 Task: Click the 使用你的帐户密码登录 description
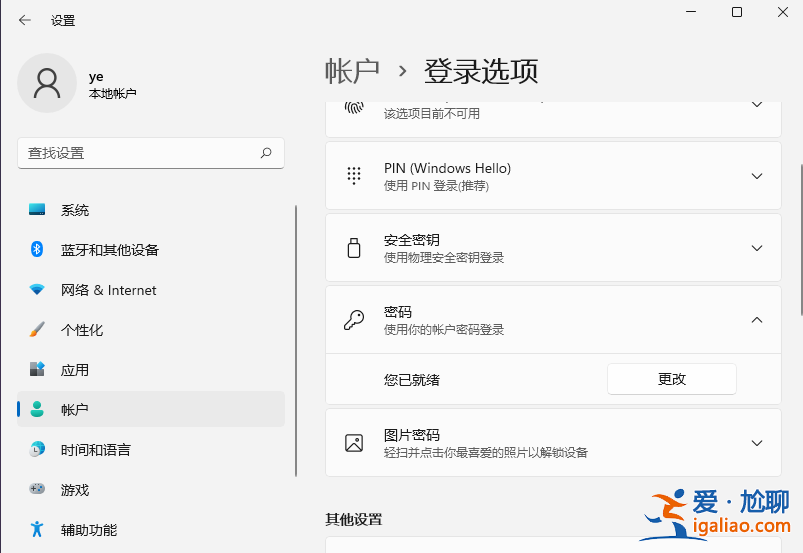point(444,329)
